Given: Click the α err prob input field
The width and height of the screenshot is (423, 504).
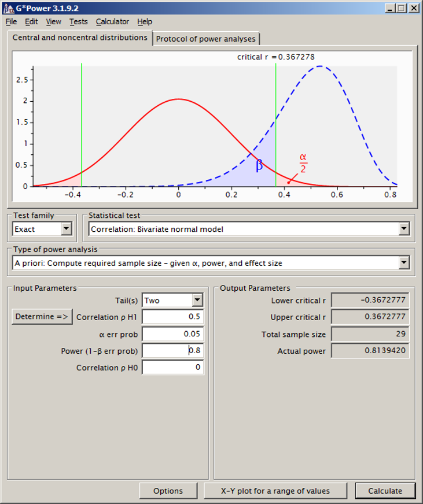Looking at the screenshot, I should (x=172, y=333).
